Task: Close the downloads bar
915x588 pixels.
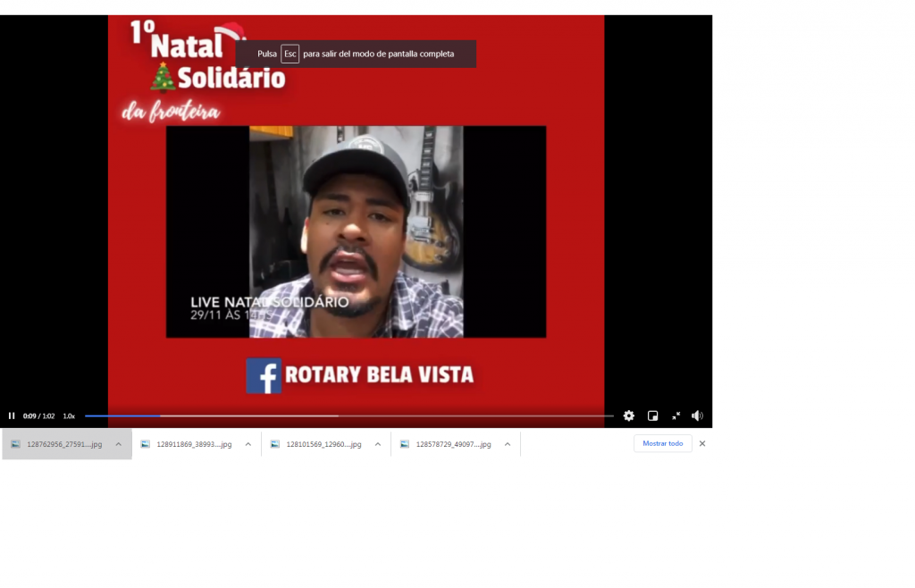Action: [702, 443]
